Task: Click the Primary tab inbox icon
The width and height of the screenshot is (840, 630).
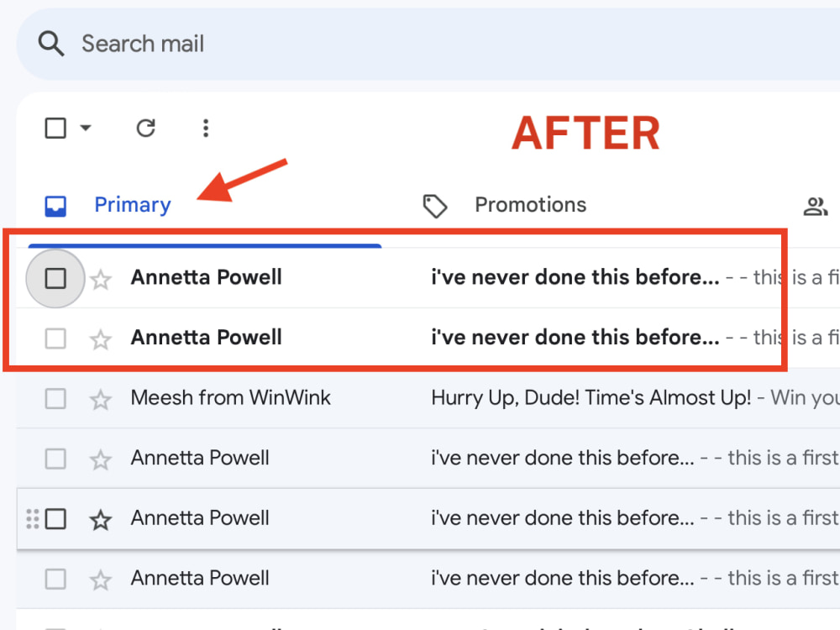Action: pyautogui.click(x=55, y=204)
